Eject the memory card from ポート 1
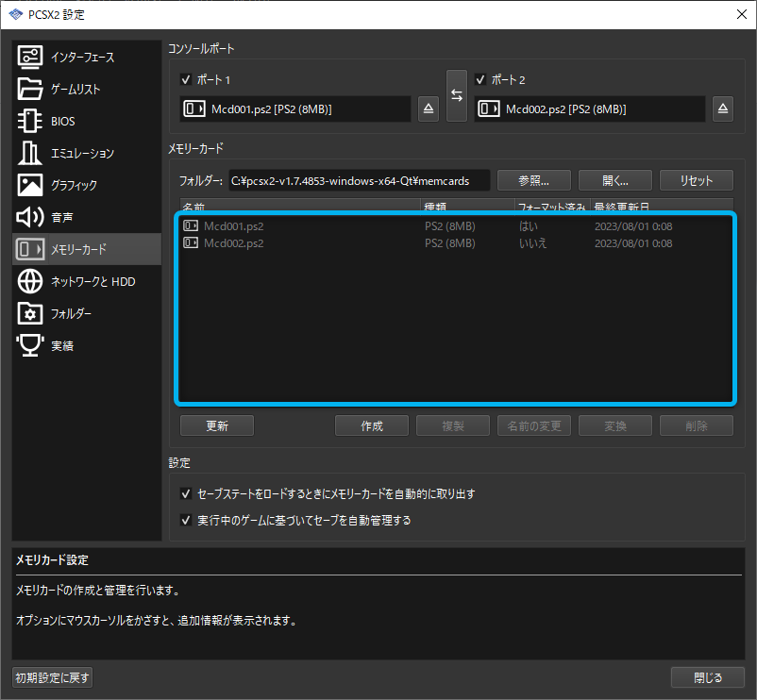757x700 pixels. click(428, 108)
